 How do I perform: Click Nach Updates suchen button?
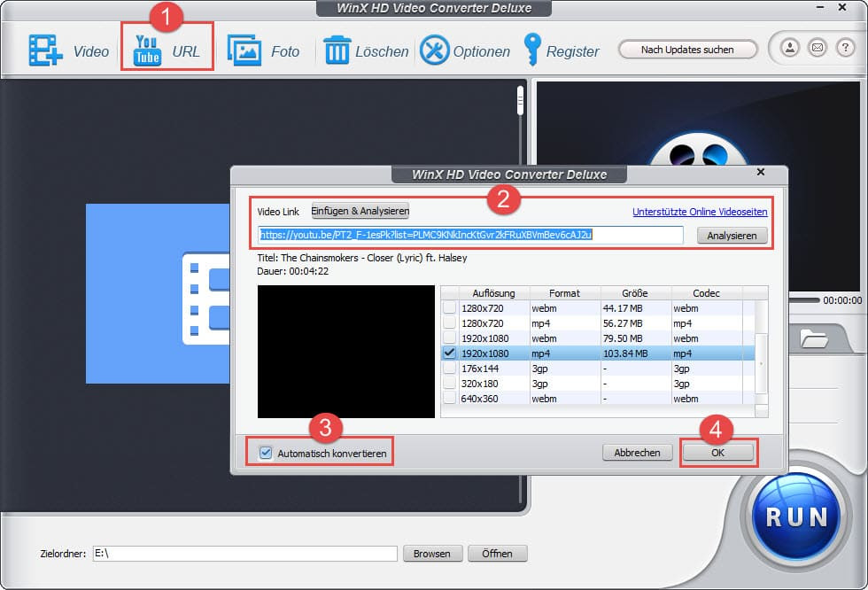687,50
